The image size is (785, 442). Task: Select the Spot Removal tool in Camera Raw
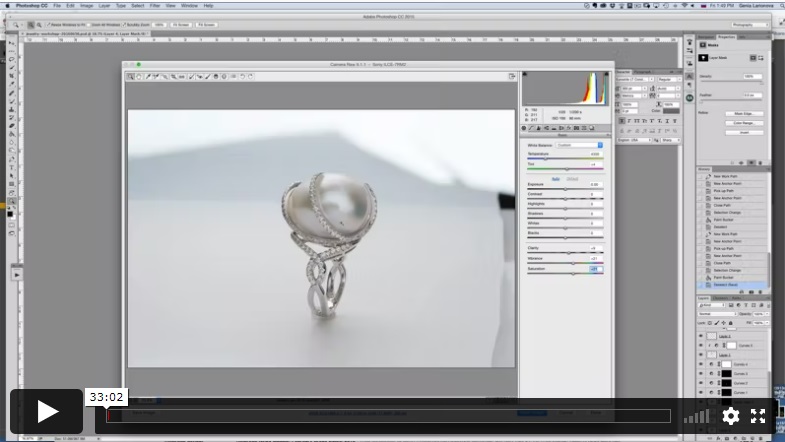pyautogui.click(x=191, y=77)
